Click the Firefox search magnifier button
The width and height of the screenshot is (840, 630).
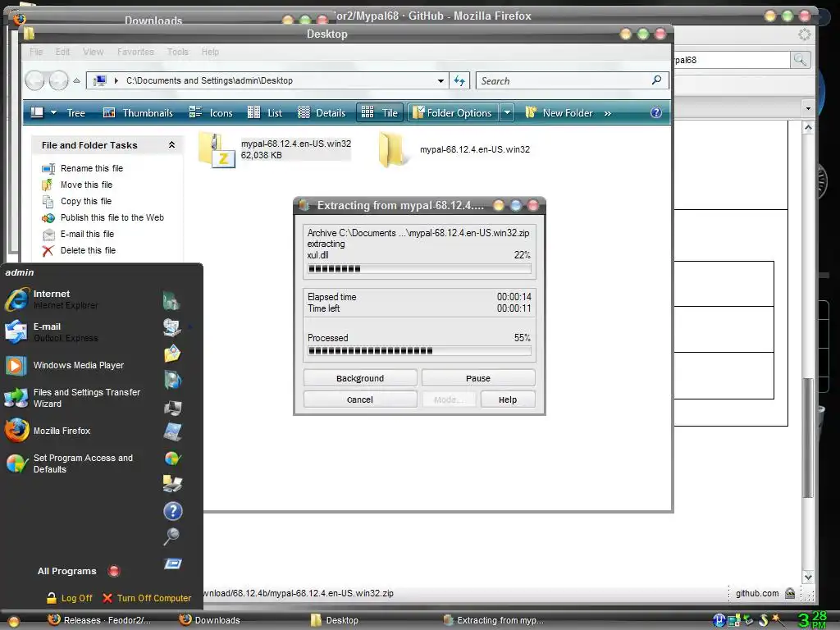click(800, 59)
